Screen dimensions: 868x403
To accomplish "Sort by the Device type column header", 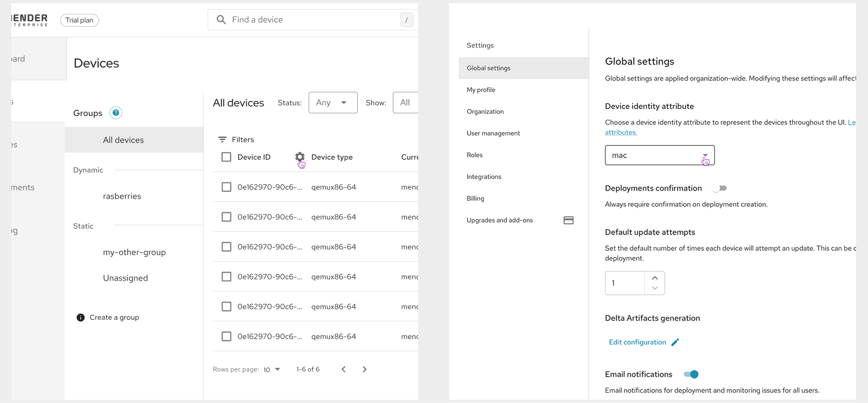I will pyautogui.click(x=332, y=157).
